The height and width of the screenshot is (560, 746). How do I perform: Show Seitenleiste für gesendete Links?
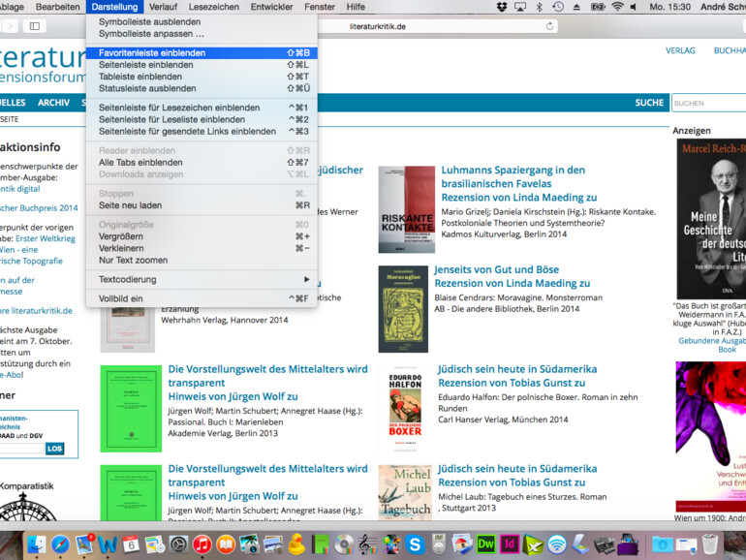[202, 132]
